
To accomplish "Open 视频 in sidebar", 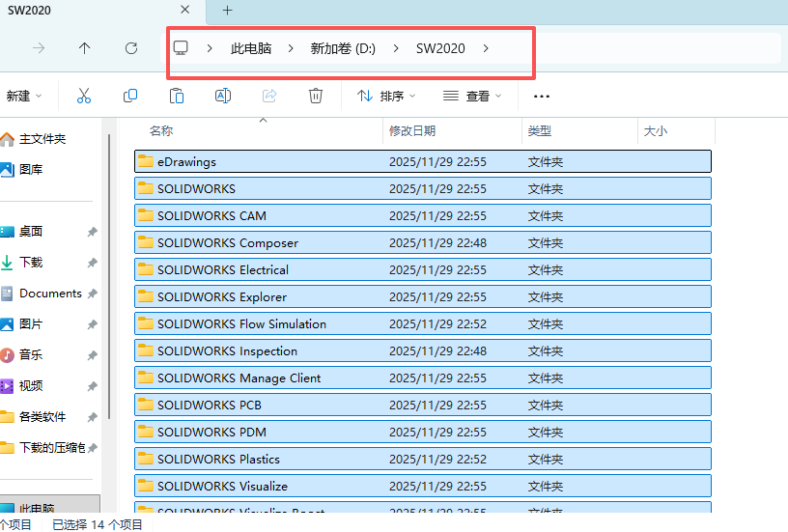I will [x=31, y=386].
